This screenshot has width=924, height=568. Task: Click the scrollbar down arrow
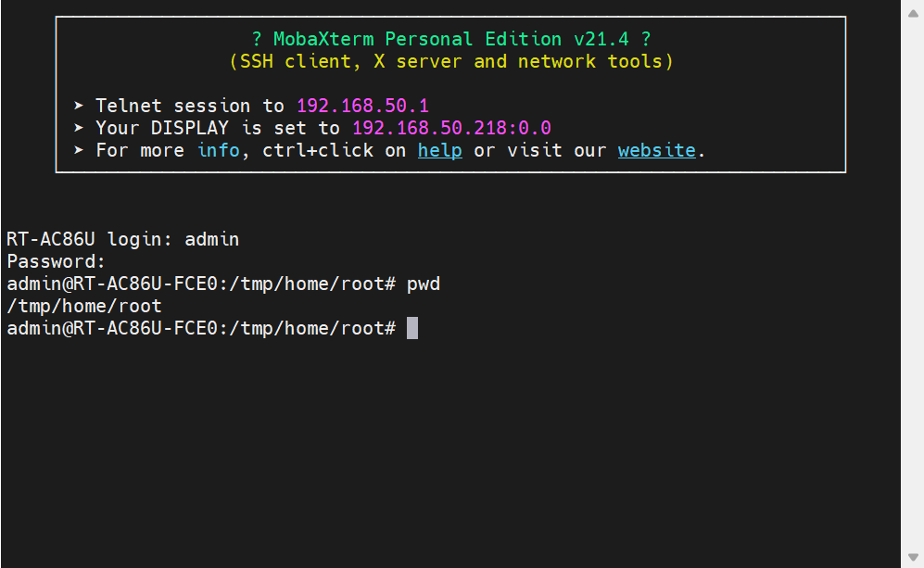913,557
